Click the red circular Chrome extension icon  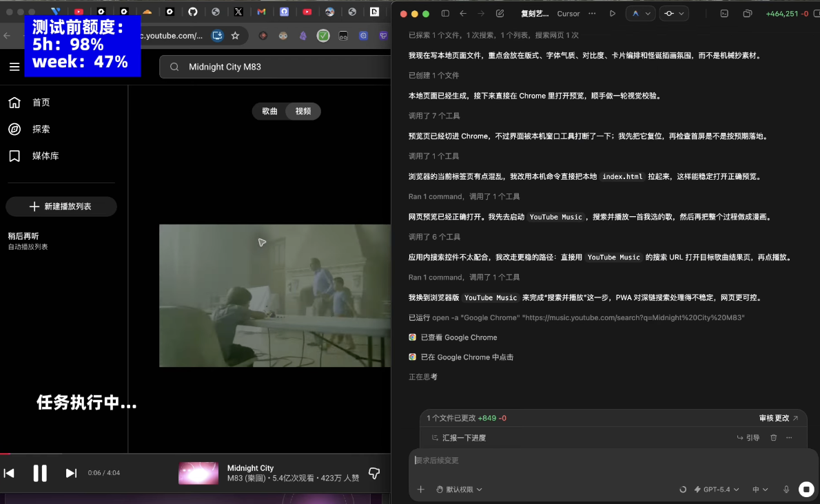263,36
